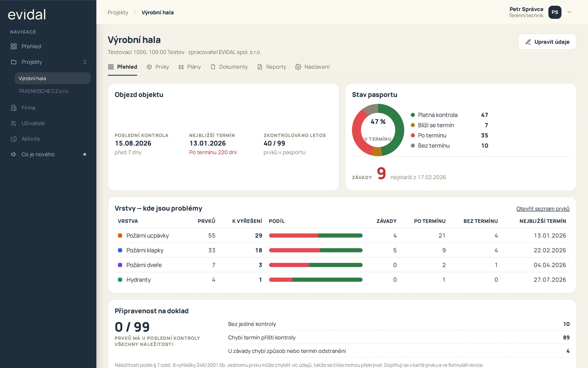Switch to the Dokumenty tab
Viewport: 588px width, 368px height.
tap(229, 67)
